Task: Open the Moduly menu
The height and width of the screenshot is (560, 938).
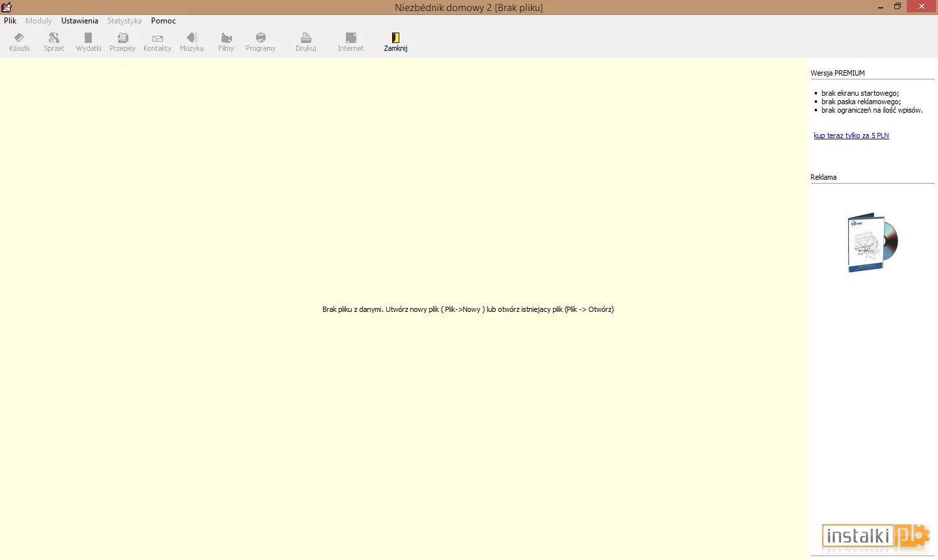Action: pos(38,21)
